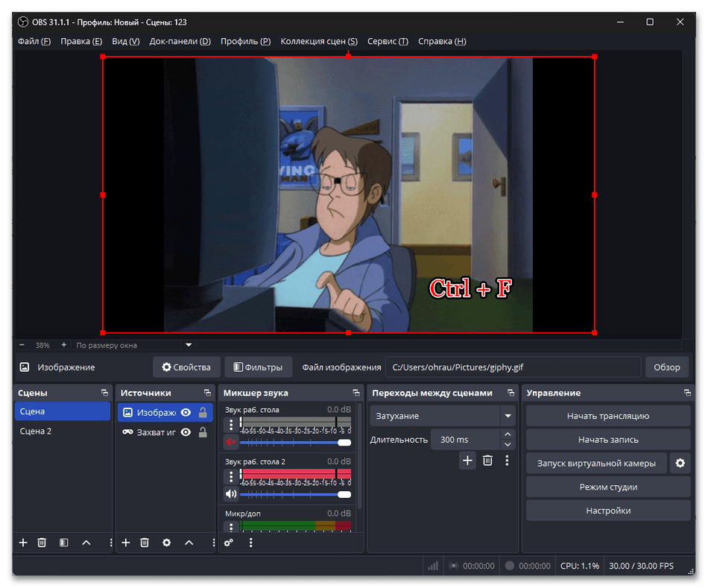Click Обзор to browse image file

click(667, 367)
